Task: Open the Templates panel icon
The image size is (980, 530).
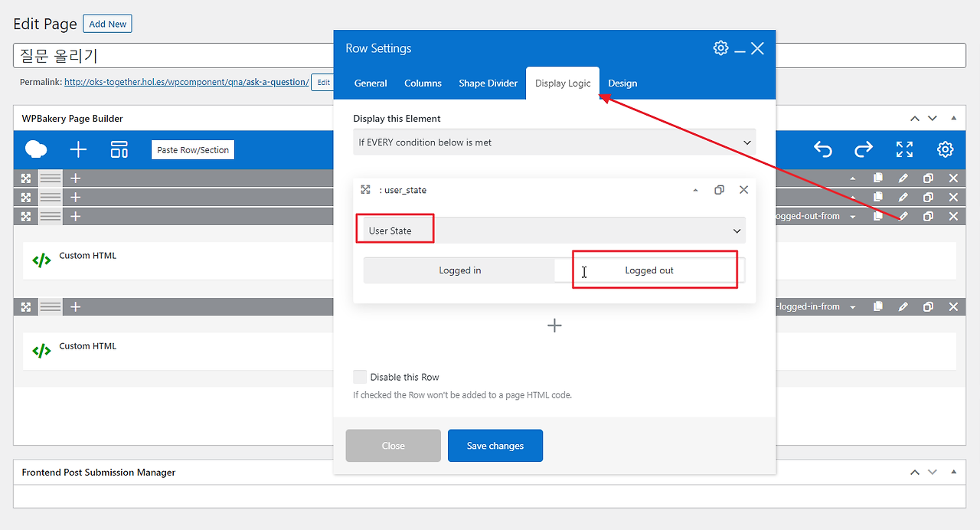Action: (x=119, y=149)
